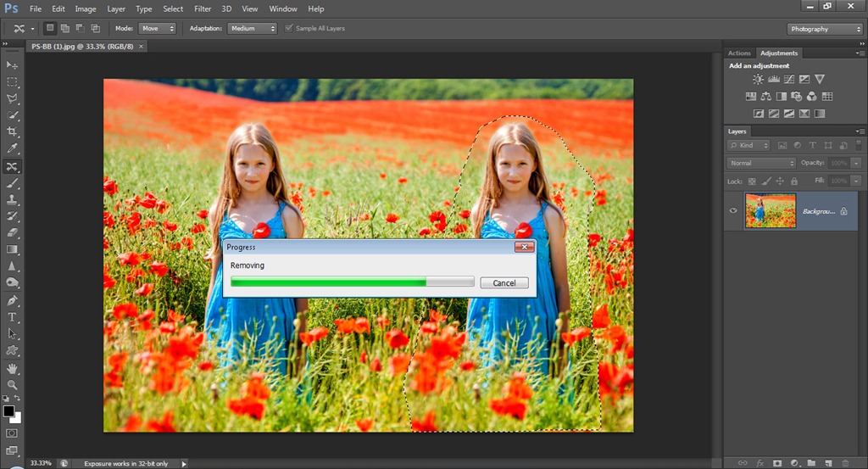Image resolution: width=868 pixels, height=469 pixels.
Task: Select the Hand tool
Action: coord(12,368)
